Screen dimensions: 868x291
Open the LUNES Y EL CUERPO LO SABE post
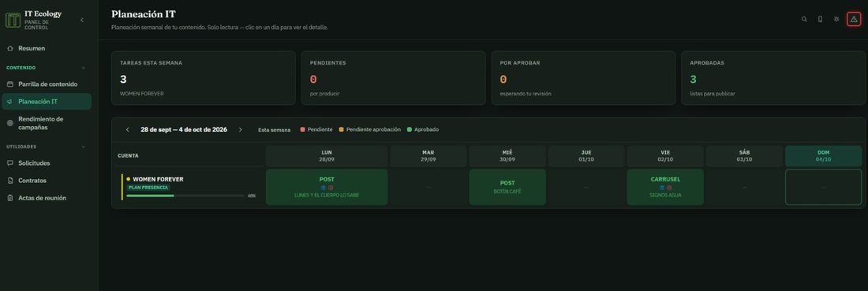(x=327, y=187)
